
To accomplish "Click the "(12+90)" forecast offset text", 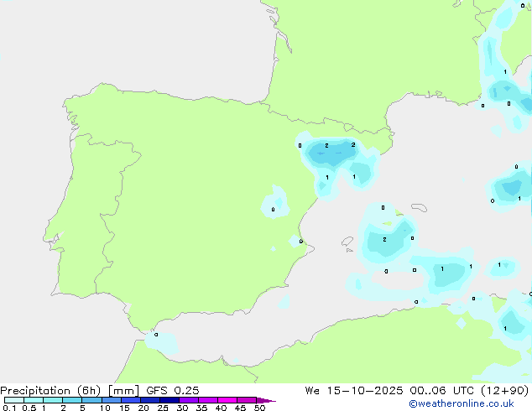I will 505,391.
